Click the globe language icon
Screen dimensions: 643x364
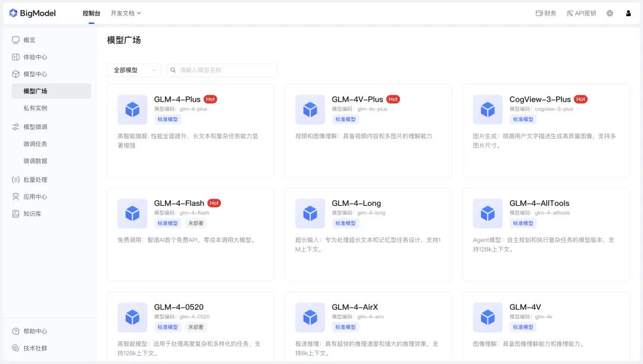[610, 13]
